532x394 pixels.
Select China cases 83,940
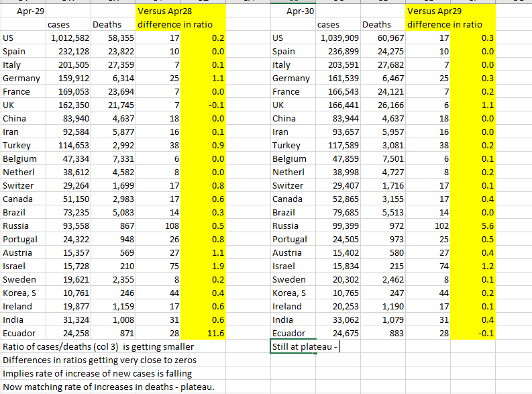point(68,118)
